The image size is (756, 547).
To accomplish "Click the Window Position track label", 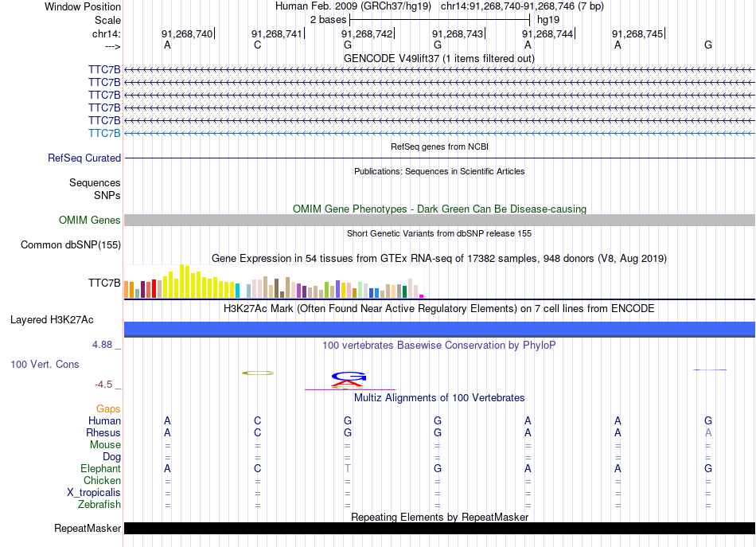I will point(83,6).
